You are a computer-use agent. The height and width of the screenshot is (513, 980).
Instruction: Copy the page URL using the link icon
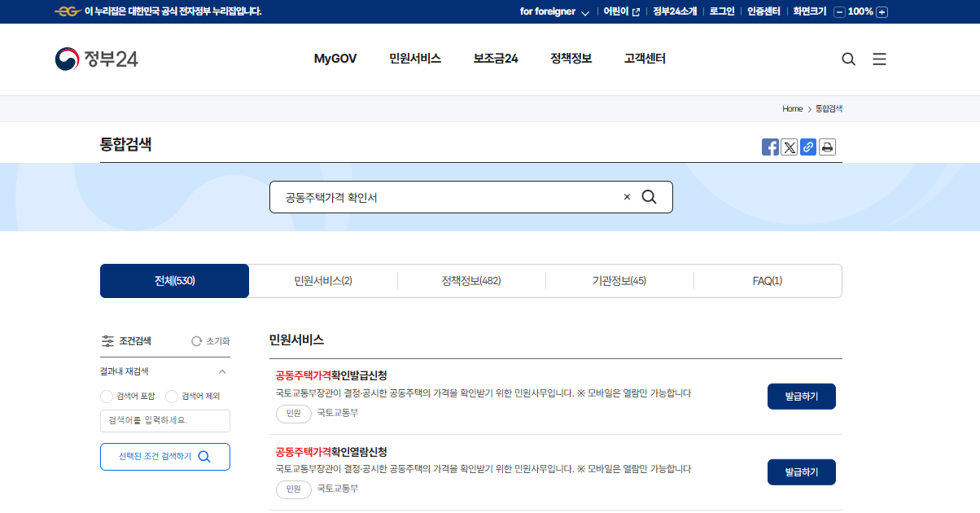point(807,147)
